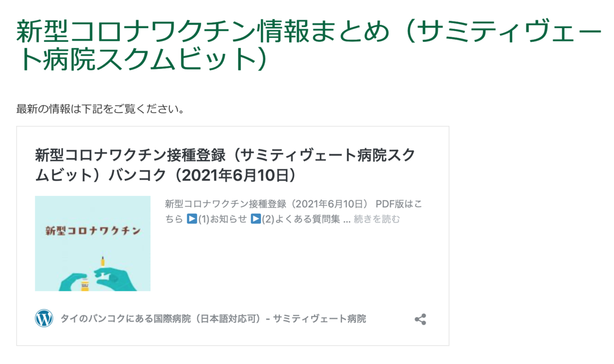The height and width of the screenshot is (364, 614).
Task: Click the 最新の情報は下記をご覧ください text
Action: pyautogui.click(x=100, y=108)
